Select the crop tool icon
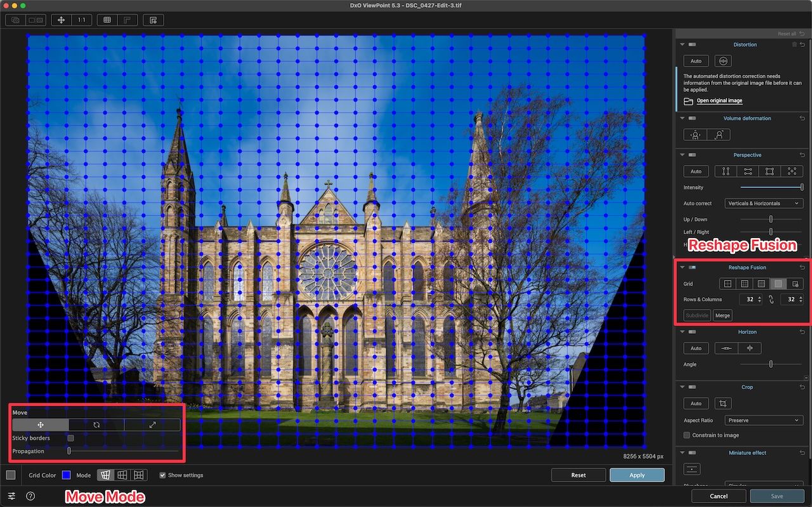This screenshot has width=812, height=507. point(723,404)
